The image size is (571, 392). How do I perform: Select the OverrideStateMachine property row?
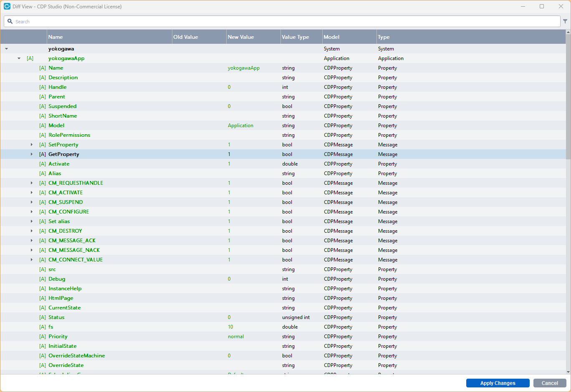click(283, 356)
